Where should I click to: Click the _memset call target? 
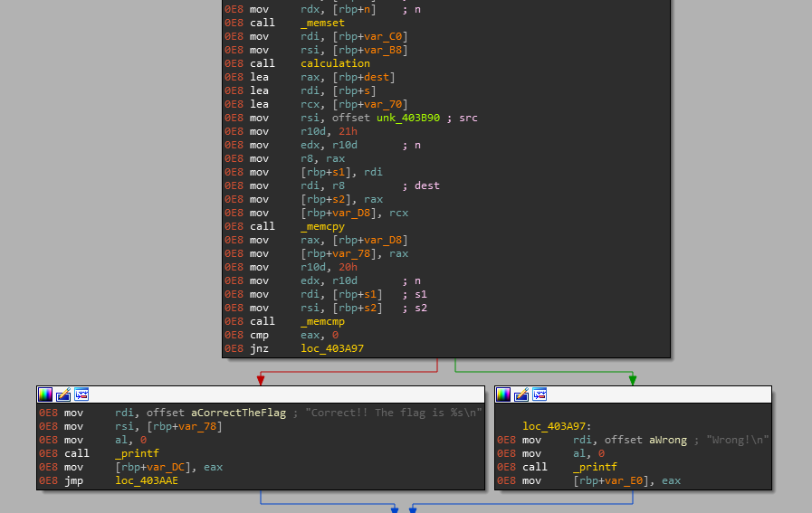(x=322, y=23)
